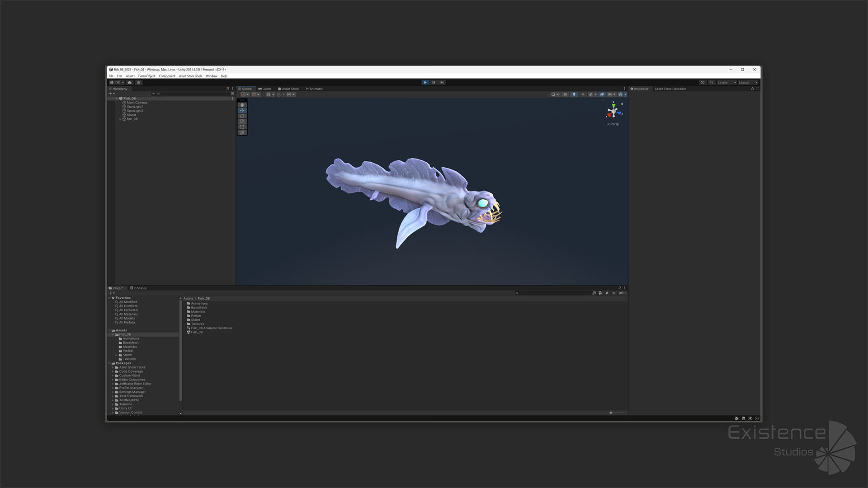Toggle scene gizmo rotation lock
Image resolution: width=868 pixels, height=488 pixels.
622,104
